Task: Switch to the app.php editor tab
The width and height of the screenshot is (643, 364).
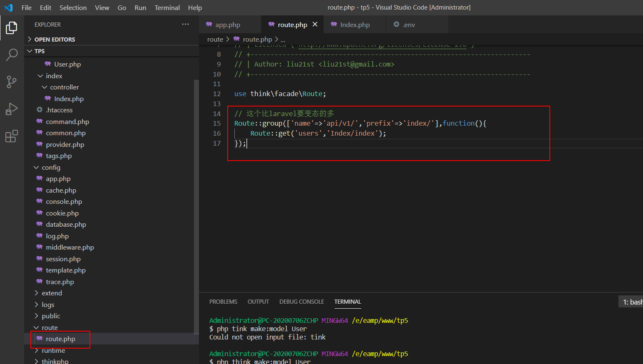Action: [x=230, y=25]
